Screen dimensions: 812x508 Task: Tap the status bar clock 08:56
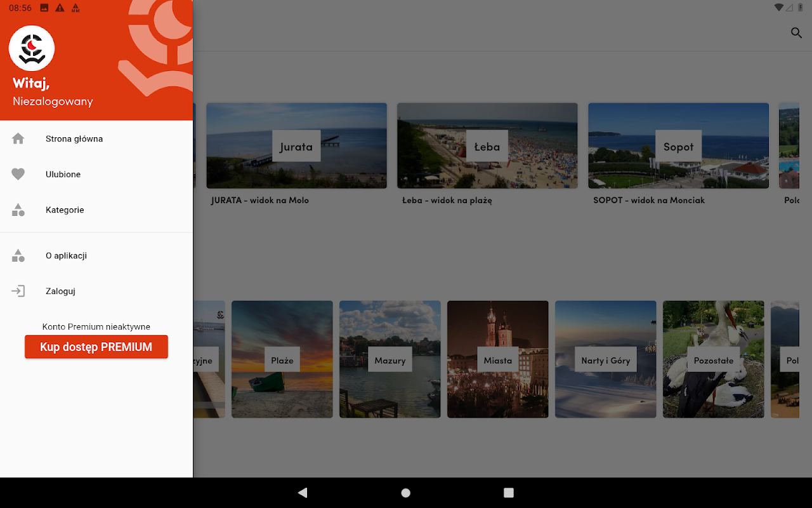[x=20, y=8]
